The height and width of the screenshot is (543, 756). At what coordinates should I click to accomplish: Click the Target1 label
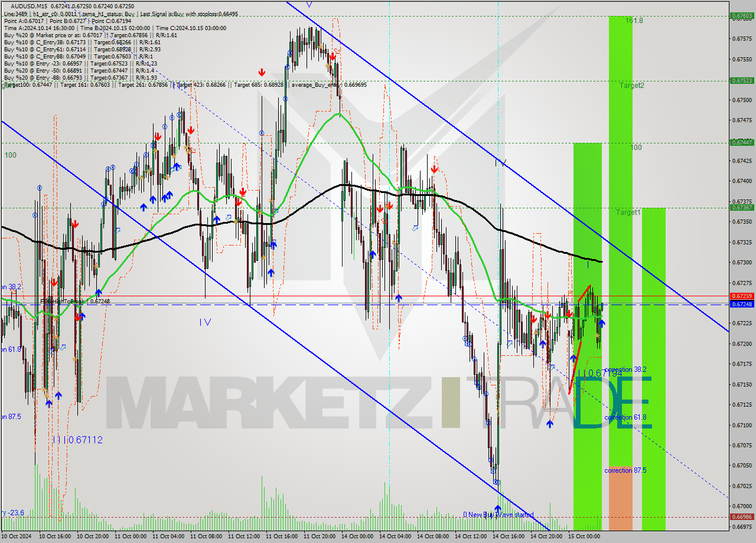coord(628,212)
